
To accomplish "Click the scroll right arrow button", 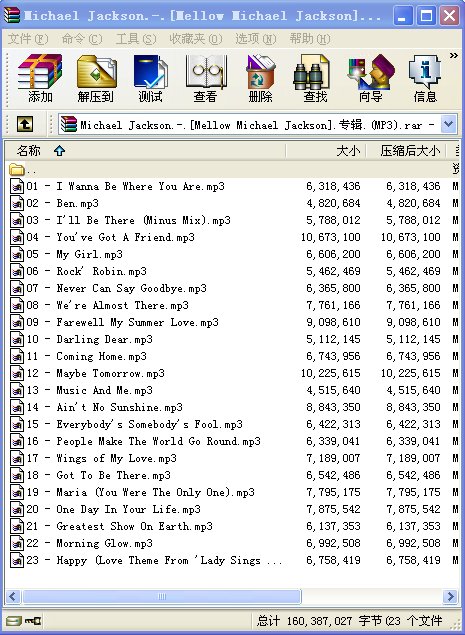I will pyautogui.click(x=450, y=597).
